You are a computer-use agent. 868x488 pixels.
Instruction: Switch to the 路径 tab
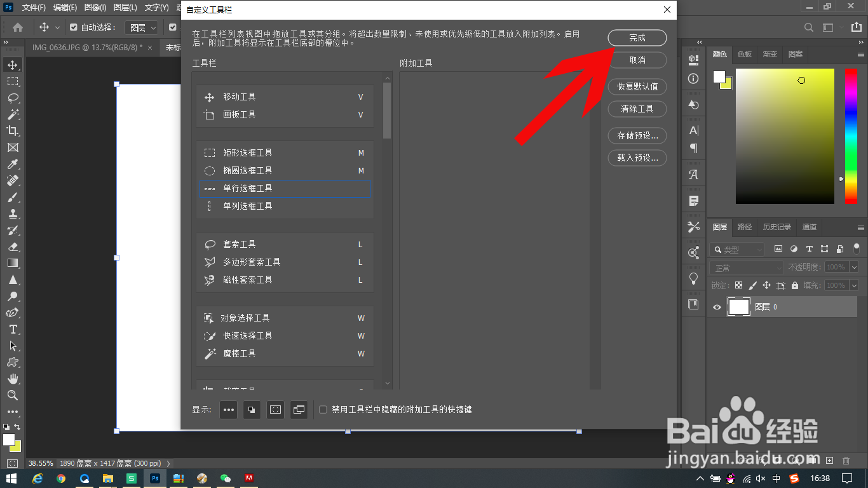744,227
